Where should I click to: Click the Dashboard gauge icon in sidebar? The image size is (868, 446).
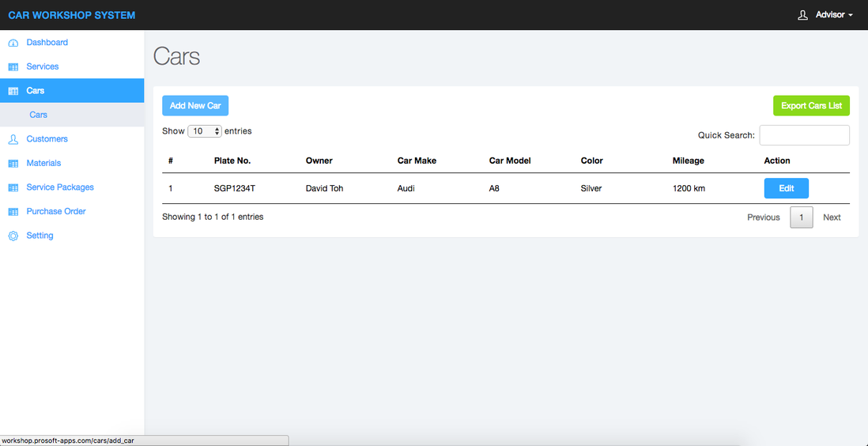(13, 43)
